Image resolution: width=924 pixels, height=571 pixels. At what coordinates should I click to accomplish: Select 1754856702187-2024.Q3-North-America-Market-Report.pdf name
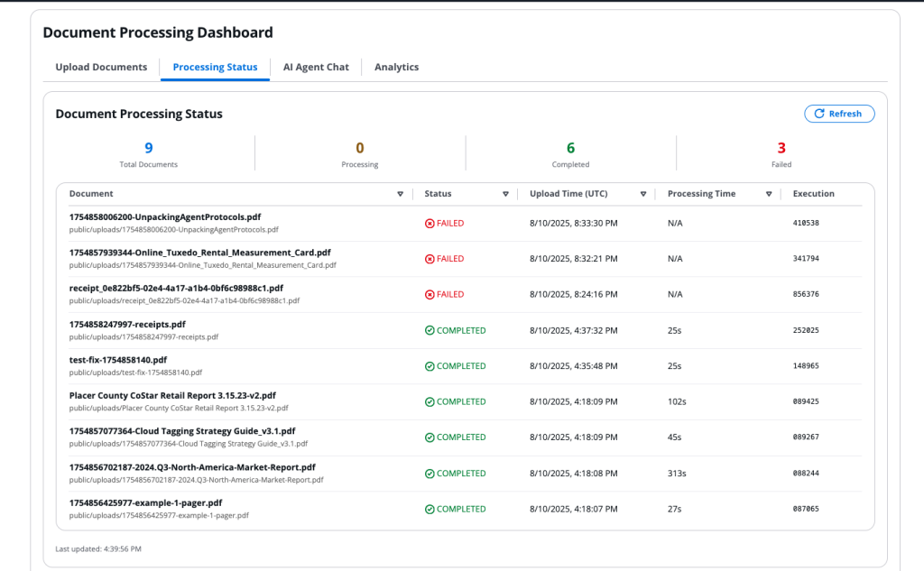192,467
